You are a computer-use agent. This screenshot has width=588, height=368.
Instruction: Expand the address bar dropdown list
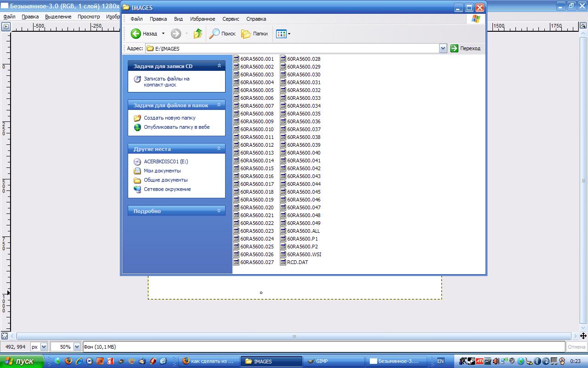[443, 48]
